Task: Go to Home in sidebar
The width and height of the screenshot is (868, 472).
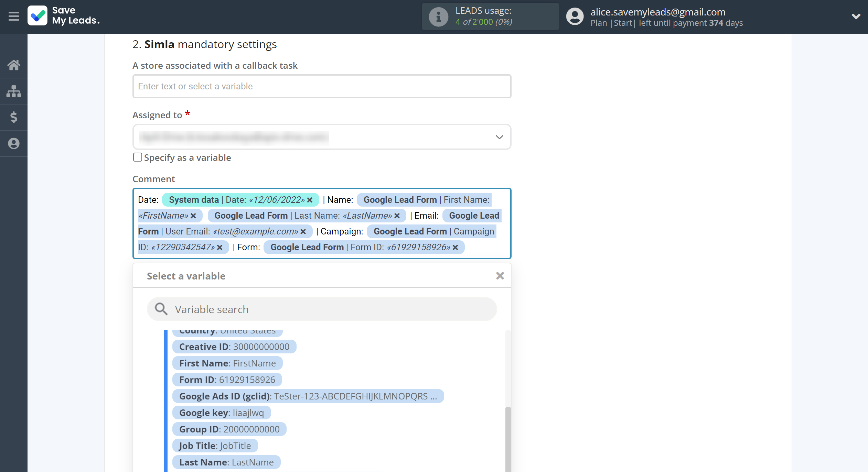Action: pyautogui.click(x=14, y=65)
